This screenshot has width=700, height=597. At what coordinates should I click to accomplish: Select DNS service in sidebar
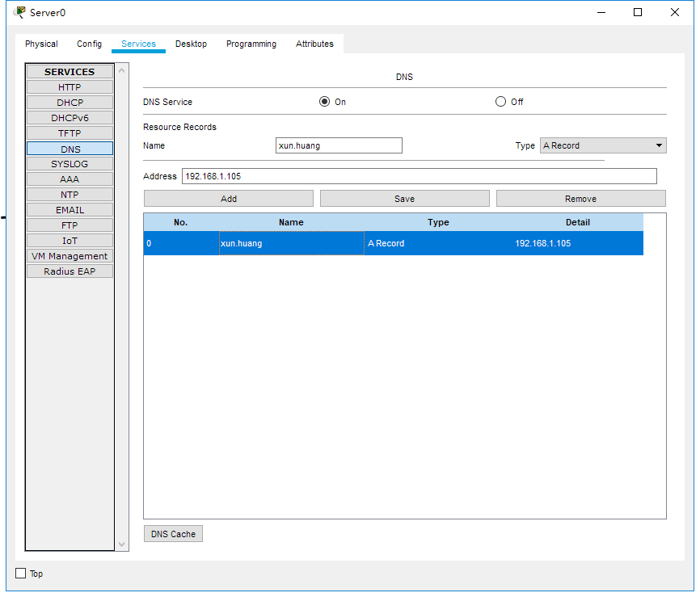(x=70, y=149)
